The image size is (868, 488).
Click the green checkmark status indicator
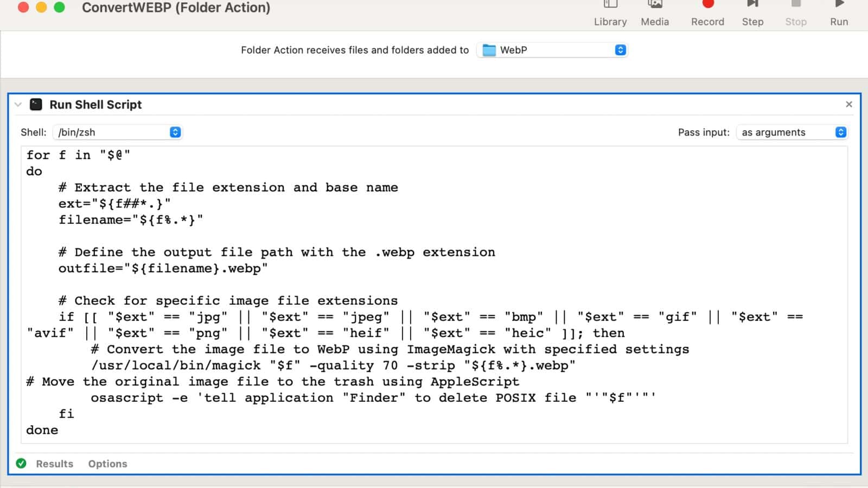pos(21,464)
